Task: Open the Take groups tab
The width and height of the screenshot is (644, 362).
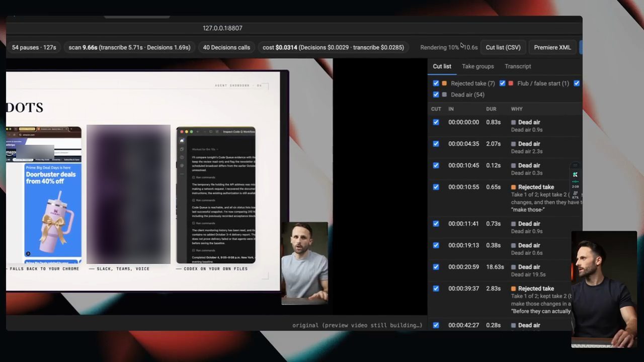Action: (478, 66)
